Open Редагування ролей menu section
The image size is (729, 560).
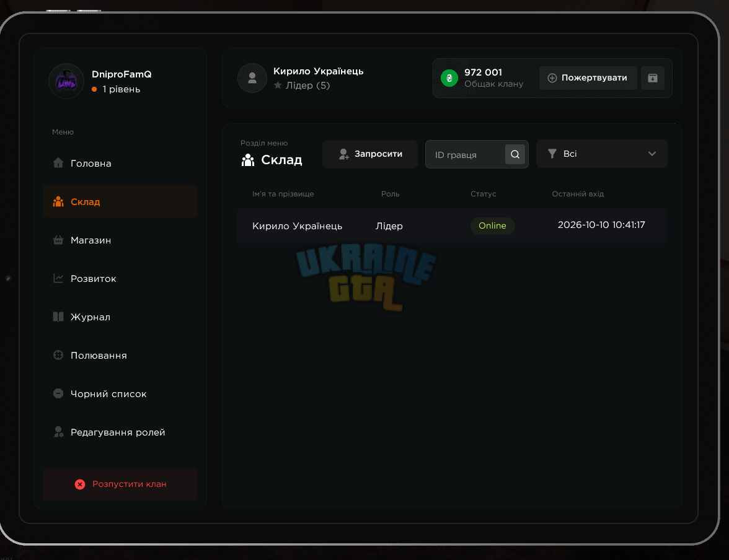(x=120, y=432)
